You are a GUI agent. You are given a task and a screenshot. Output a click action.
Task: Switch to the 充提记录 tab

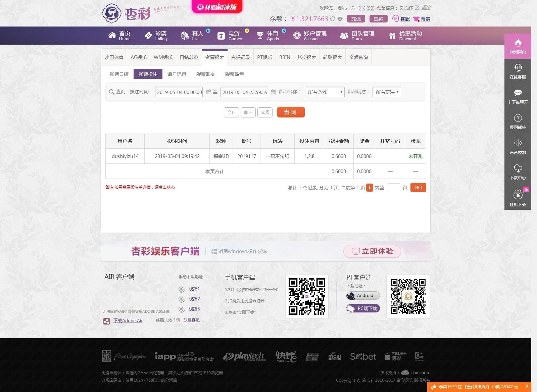click(x=241, y=57)
